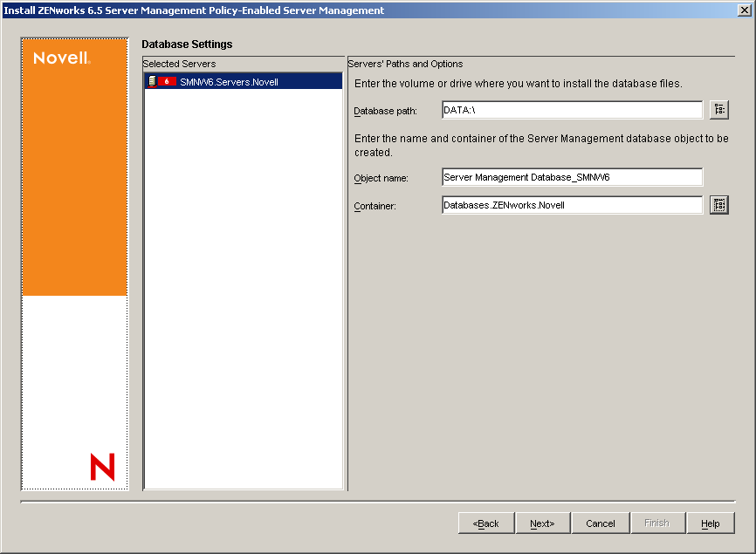This screenshot has width=756, height=554.
Task: Open the Container object browser
Action: click(718, 205)
